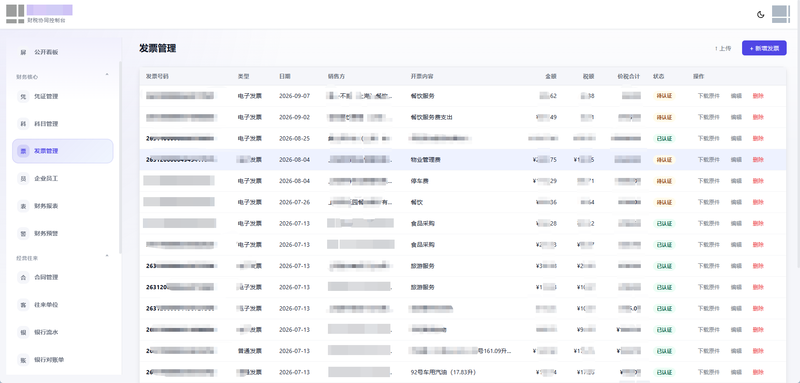Open the user avatar menu
This screenshot has width=800, height=383.
[x=781, y=14]
